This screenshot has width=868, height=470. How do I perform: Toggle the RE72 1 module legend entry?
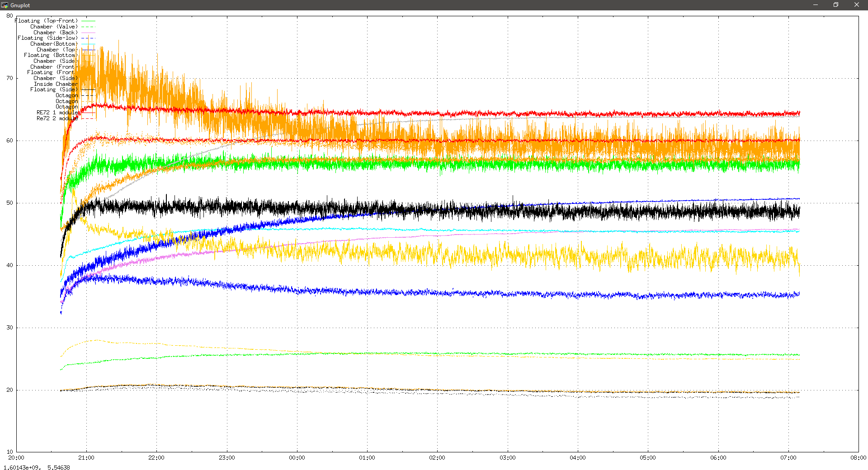click(57, 113)
